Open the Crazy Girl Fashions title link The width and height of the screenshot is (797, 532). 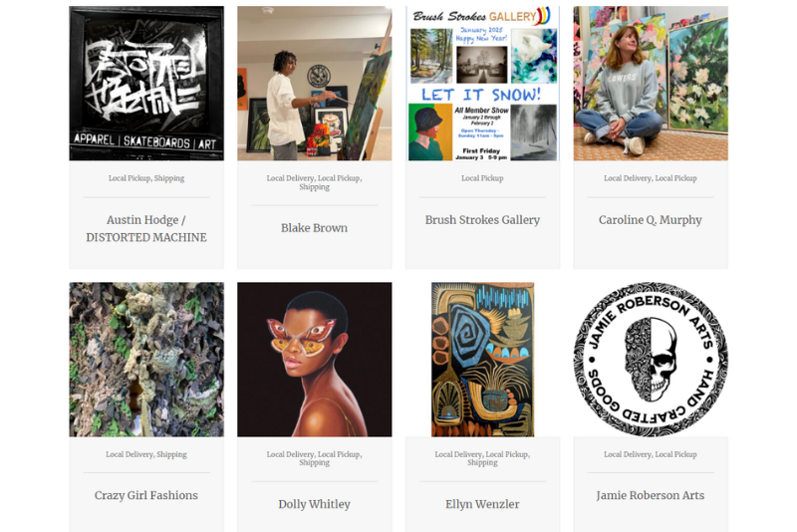[146, 495]
